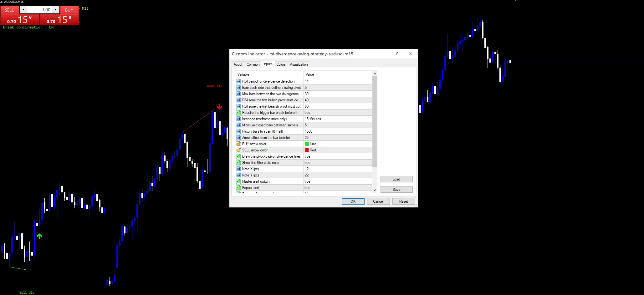Click the Bull div label on chart

click(27, 293)
